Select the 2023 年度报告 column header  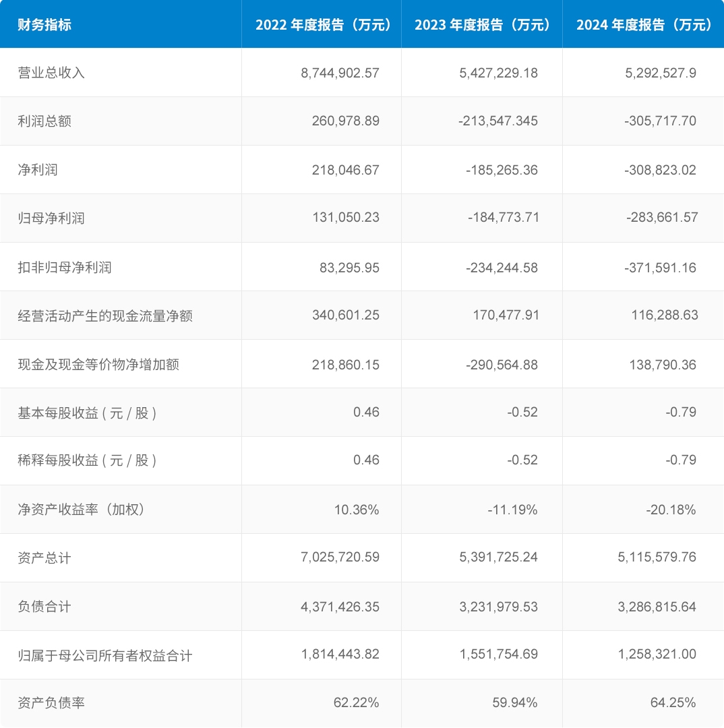(x=483, y=24)
